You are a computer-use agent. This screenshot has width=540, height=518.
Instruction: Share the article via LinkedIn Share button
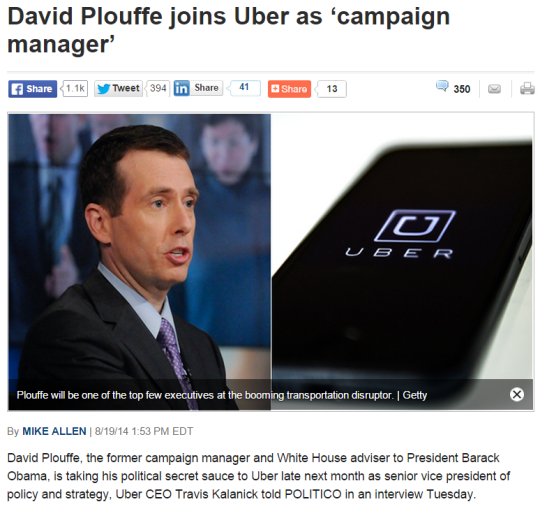point(199,88)
